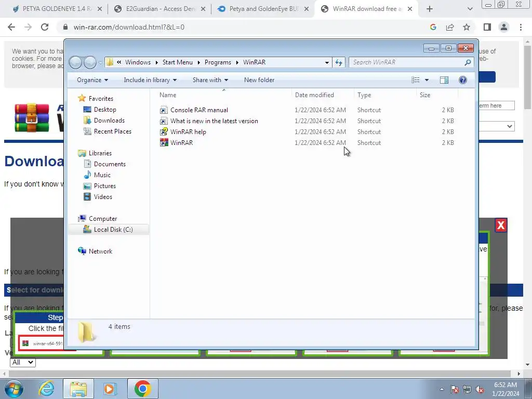532x399 pixels.
Task: Open a new Chrome tab
Action: click(430, 9)
